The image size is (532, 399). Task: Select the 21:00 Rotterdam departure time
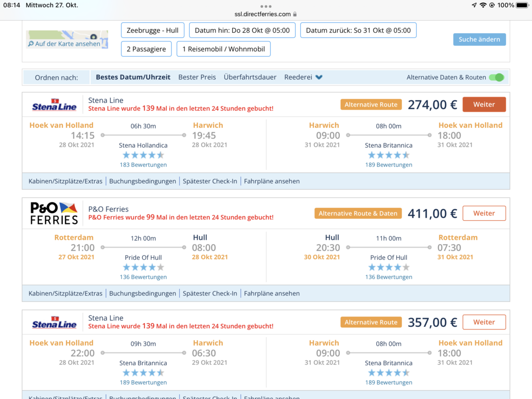[x=83, y=248]
